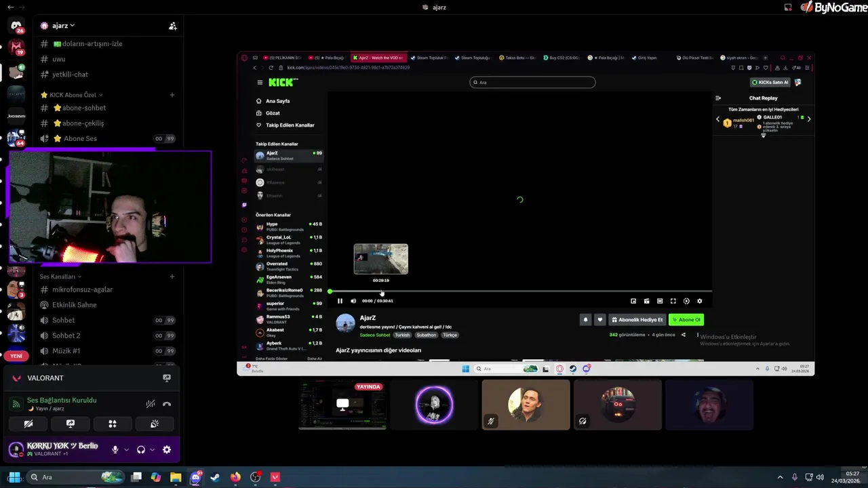Click Abonelik Hediye Et button
The width and height of the screenshot is (868, 488).
[x=637, y=320]
